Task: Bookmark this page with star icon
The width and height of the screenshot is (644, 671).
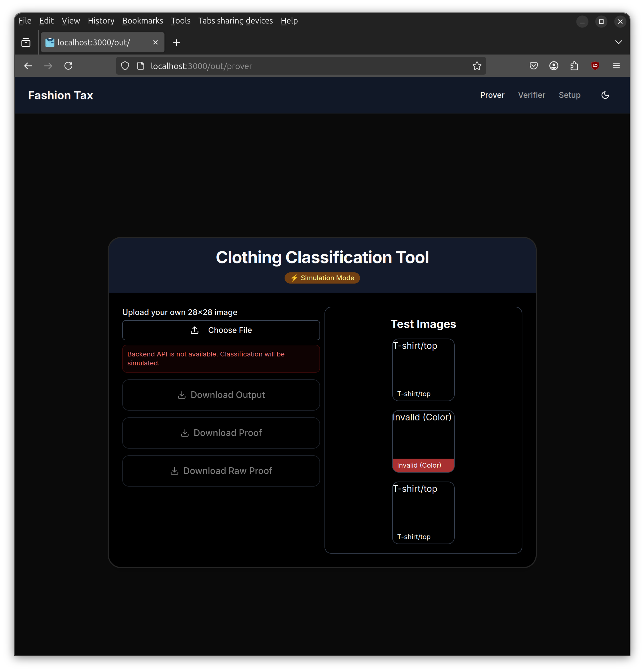Action: (477, 66)
